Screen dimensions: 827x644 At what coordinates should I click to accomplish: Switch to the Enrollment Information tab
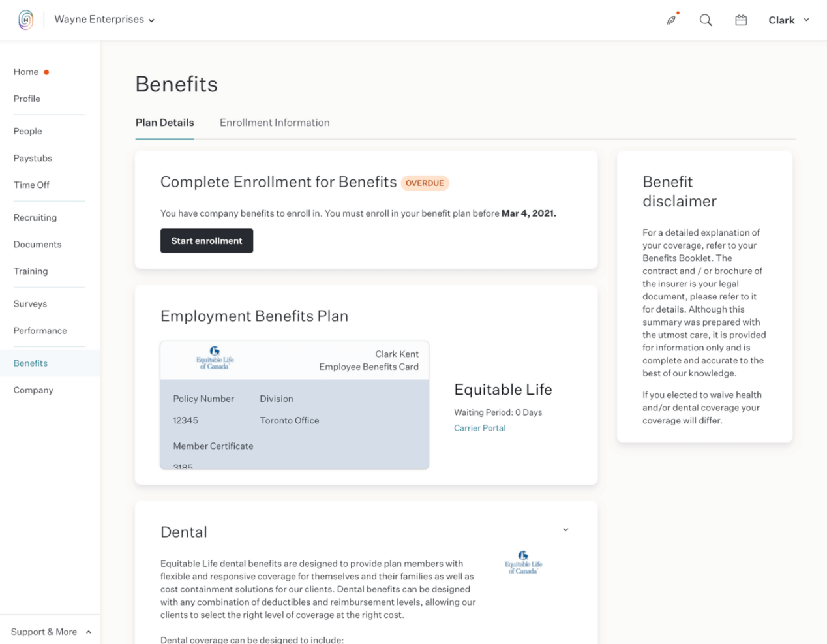click(x=275, y=123)
